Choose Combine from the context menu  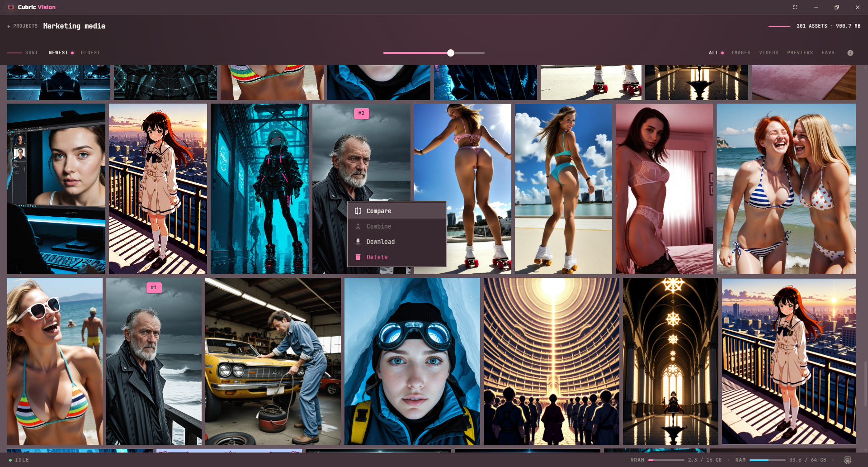point(397,226)
